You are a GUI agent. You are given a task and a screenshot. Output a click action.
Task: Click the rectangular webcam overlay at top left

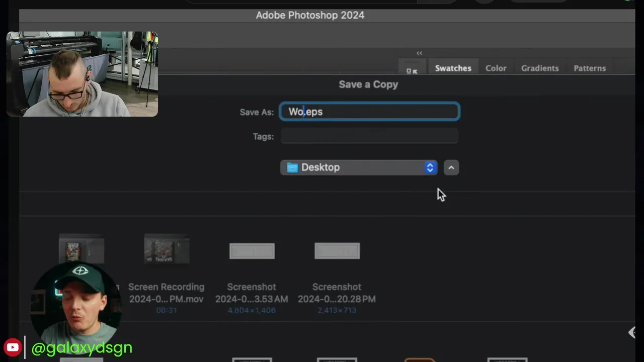coord(82,74)
